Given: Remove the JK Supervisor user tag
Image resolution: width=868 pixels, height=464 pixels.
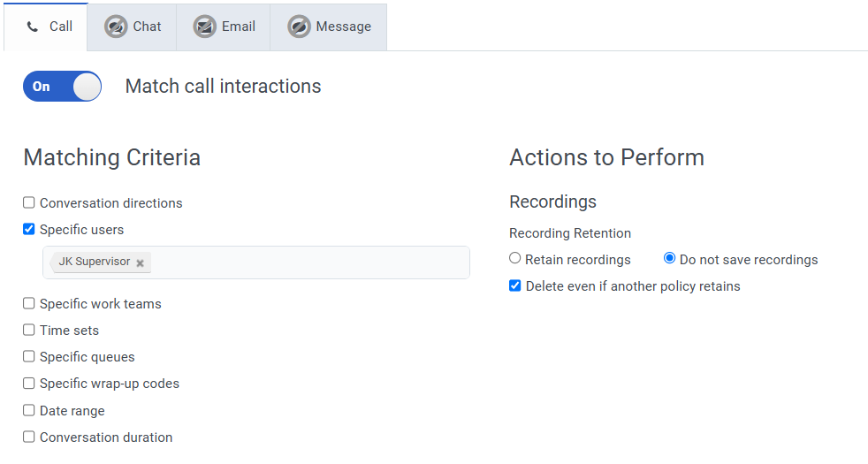Looking at the screenshot, I should tap(140, 263).
